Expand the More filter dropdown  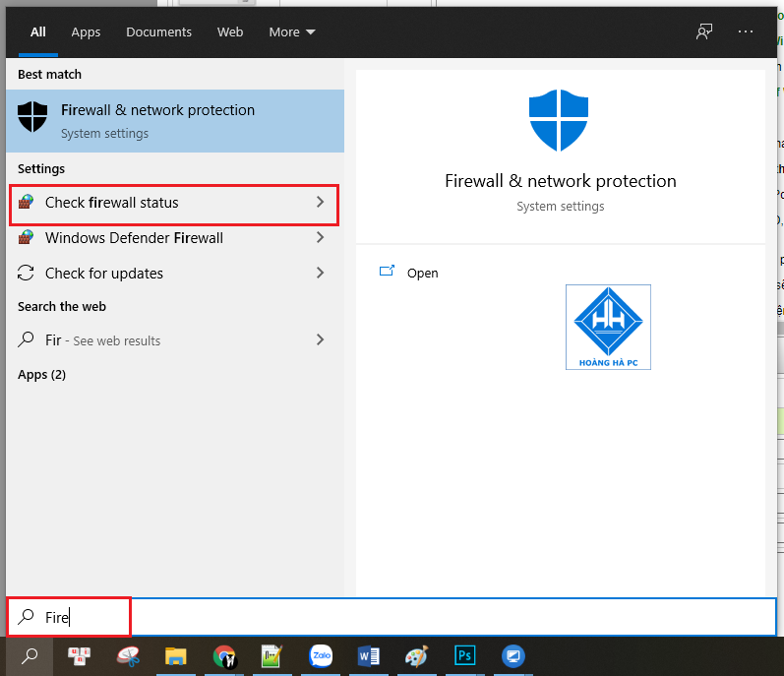pos(292,32)
